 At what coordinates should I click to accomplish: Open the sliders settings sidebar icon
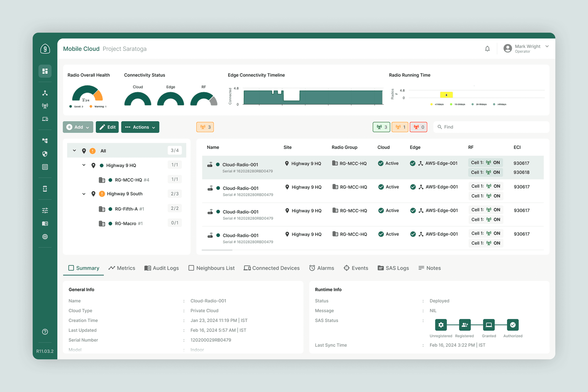[45, 211]
